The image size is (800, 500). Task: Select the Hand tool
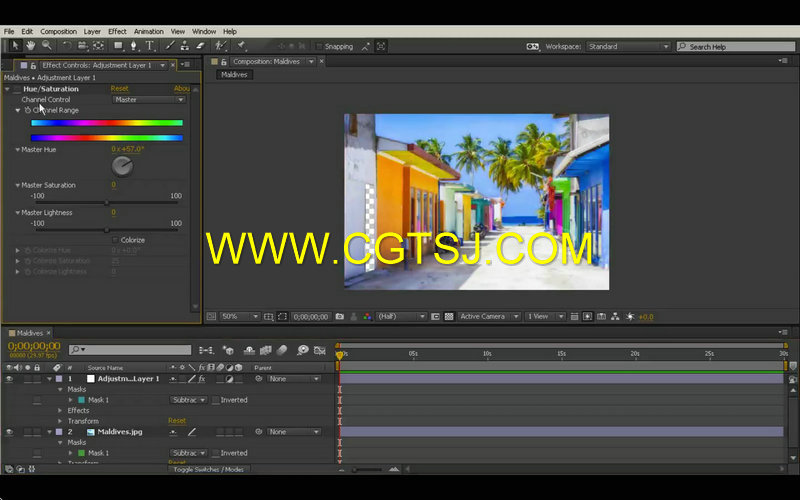pos(31,46)
